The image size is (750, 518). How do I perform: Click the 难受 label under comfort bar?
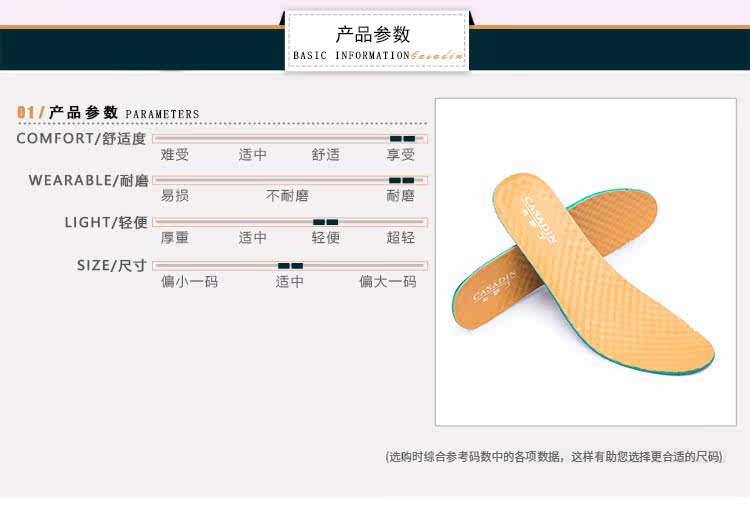point(175,154)
